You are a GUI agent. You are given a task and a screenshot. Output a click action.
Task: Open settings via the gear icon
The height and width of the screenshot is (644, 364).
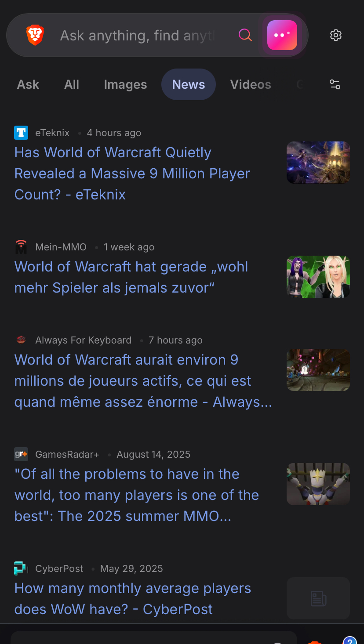pyautogui.click(x=336, y=35)
